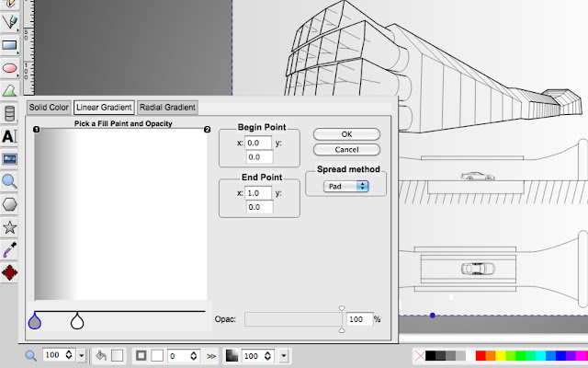Click the opacity gradient icon in bottom bar
This screenshot has width=588, height=368.
232,356
